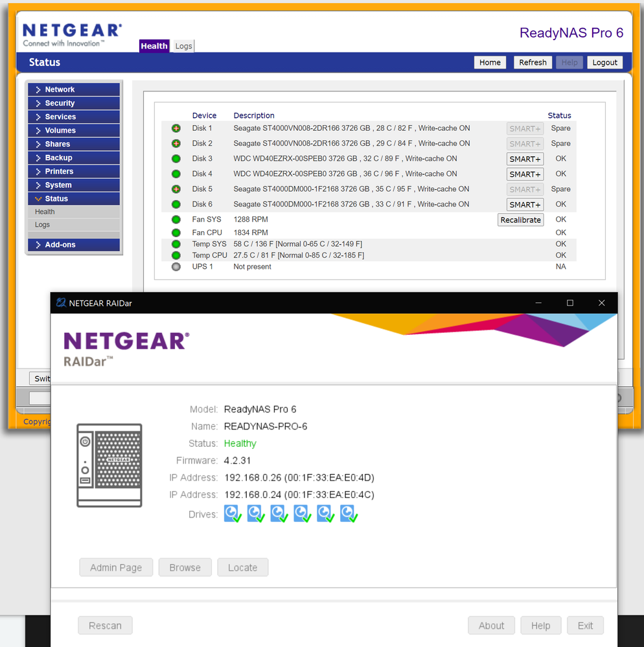This screenshot has width=644, height=647.
Task: Click the Temp CPU green status indicator
Action: 176,255
